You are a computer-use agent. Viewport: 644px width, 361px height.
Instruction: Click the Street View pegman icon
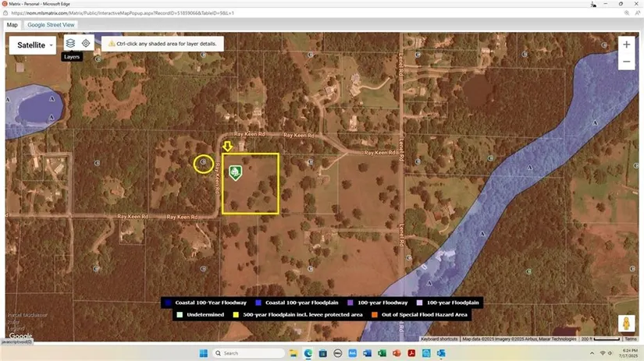625,324
